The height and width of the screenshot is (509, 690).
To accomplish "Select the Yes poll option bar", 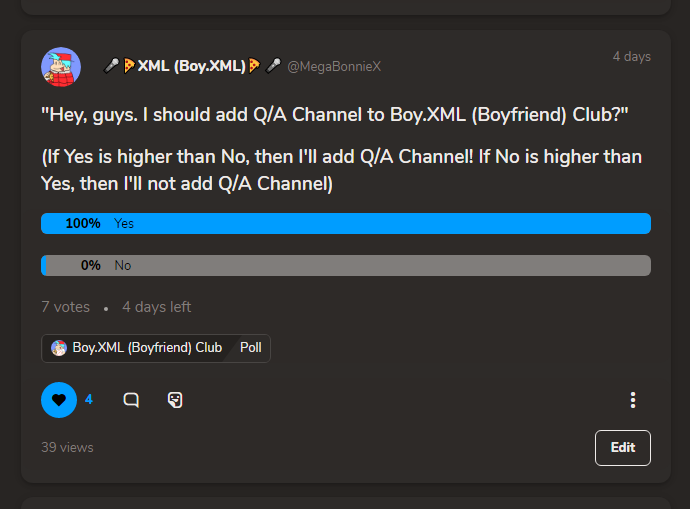I will pos(346,223).
